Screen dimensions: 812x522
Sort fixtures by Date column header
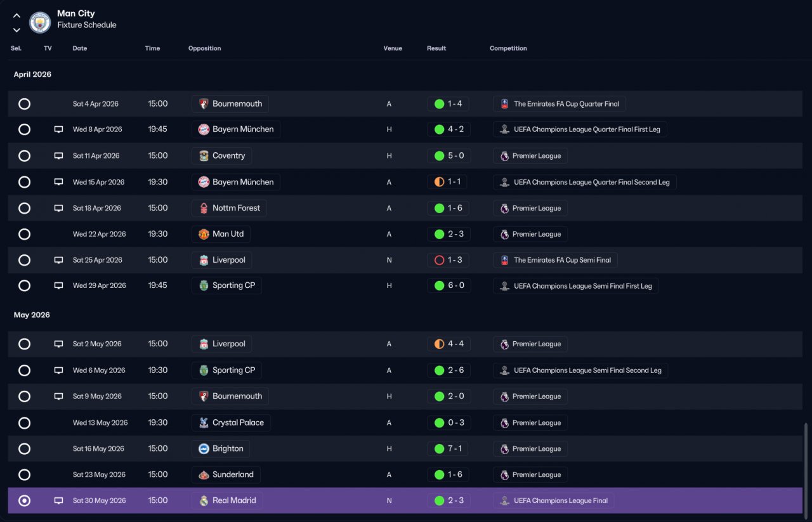point(80,48)
